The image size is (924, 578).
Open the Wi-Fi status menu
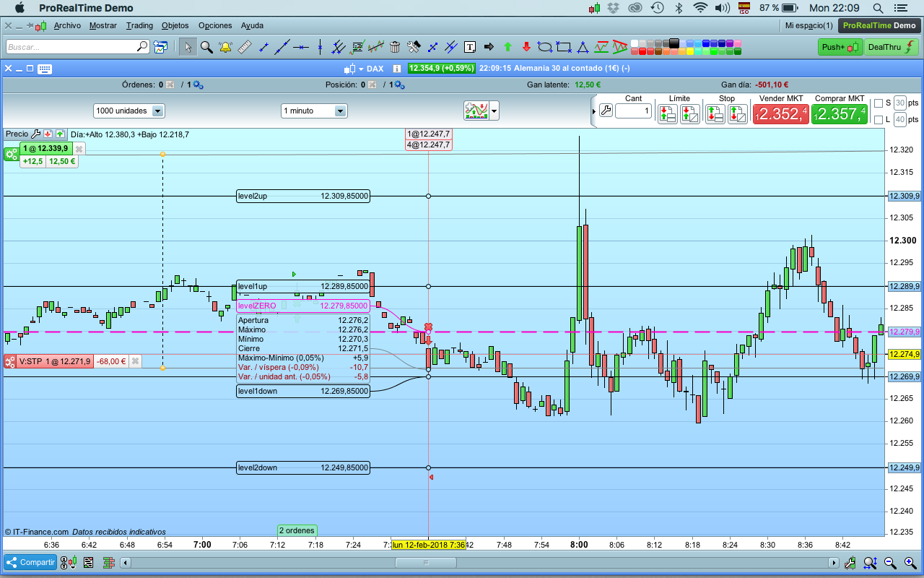click(700, 8)
